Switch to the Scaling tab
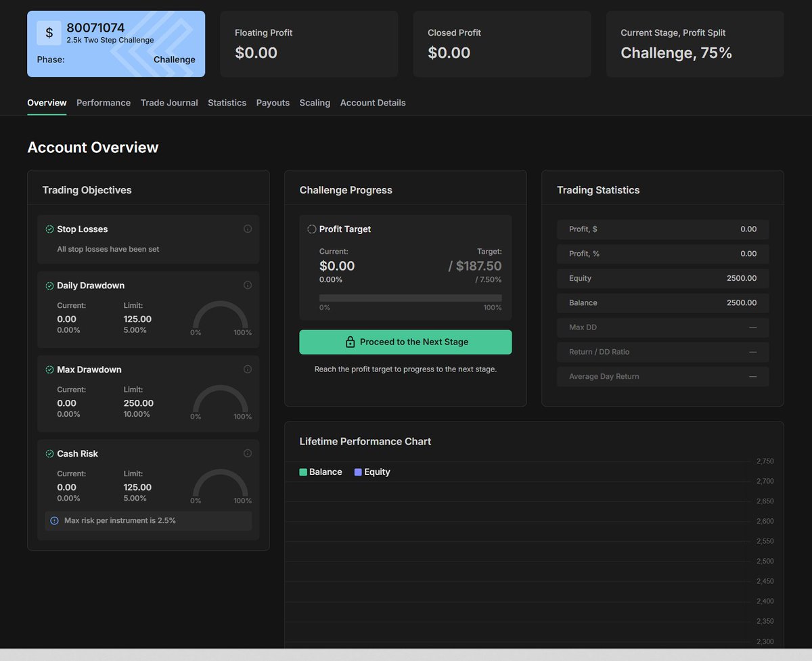 coord(315,103)
